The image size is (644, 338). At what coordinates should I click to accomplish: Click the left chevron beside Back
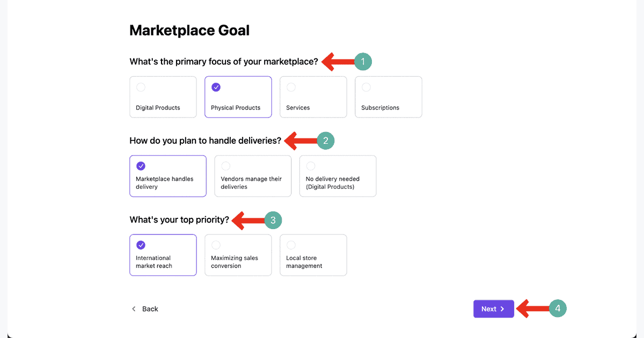click(x=133, y=308)
